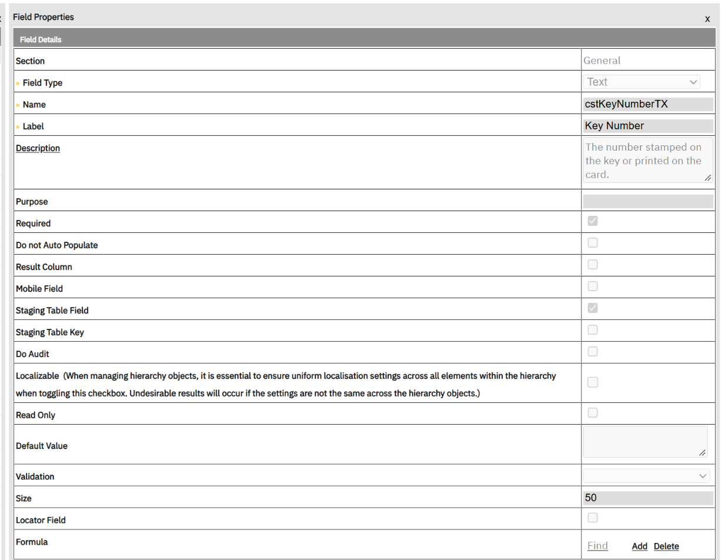Image resolution: width=728 pixels, height=560 pixels.
Task: Enable the Locator Field checkbox
Action: coord(593,518)
